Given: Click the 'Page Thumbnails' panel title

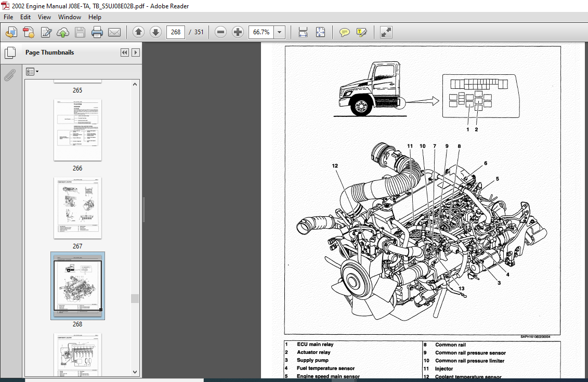Looking at the screenshot, I should pyautogui.click(x=49, y=52).
